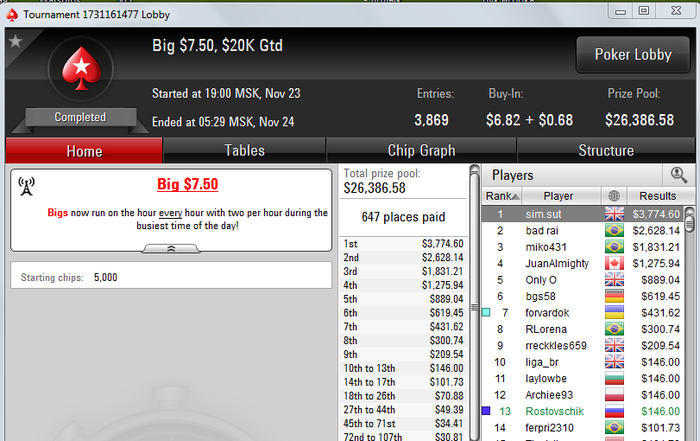
Task: Open the Chip Graph tab
Action: [x=421, y=150]
